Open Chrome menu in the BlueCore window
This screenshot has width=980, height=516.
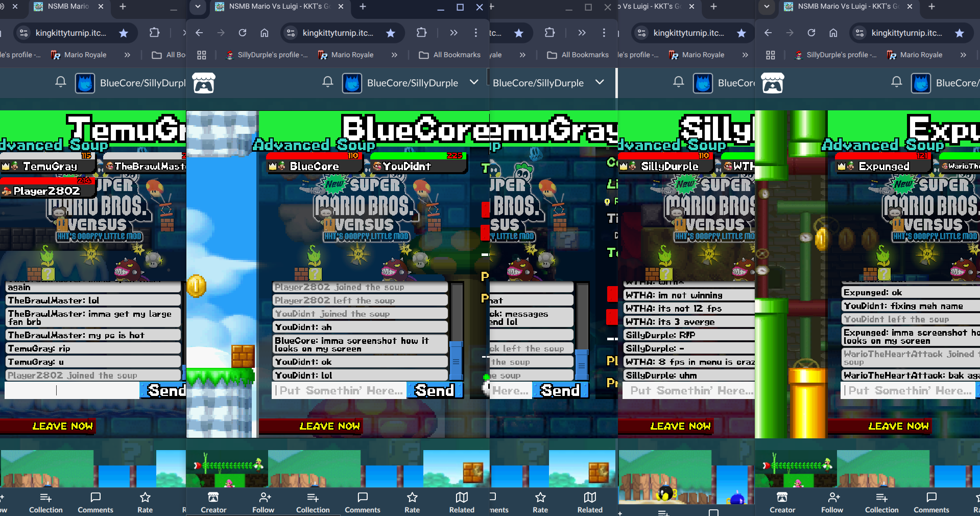(476, 33)
